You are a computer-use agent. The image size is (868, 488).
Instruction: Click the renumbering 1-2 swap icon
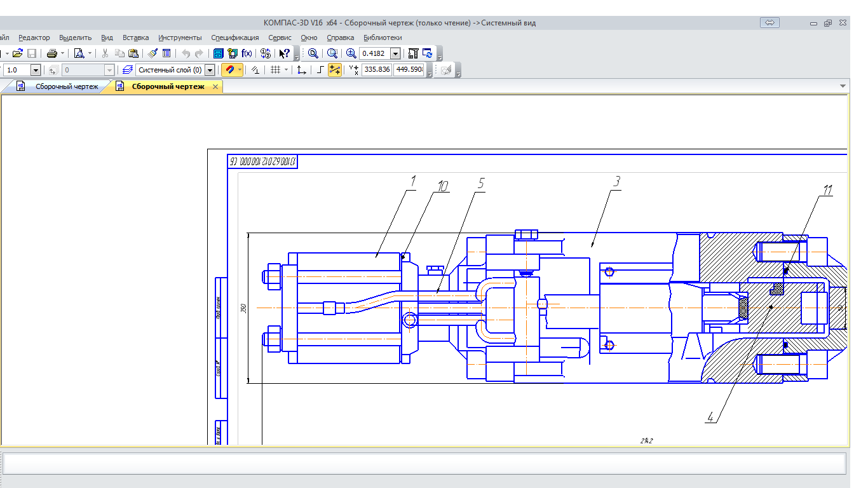[266, 53]
